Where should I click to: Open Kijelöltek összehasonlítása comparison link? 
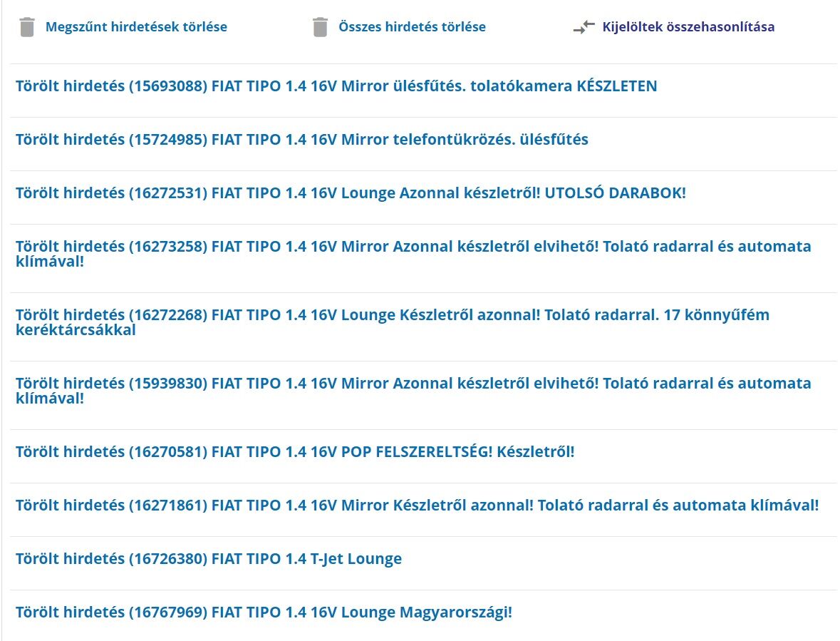coord(688,27)
